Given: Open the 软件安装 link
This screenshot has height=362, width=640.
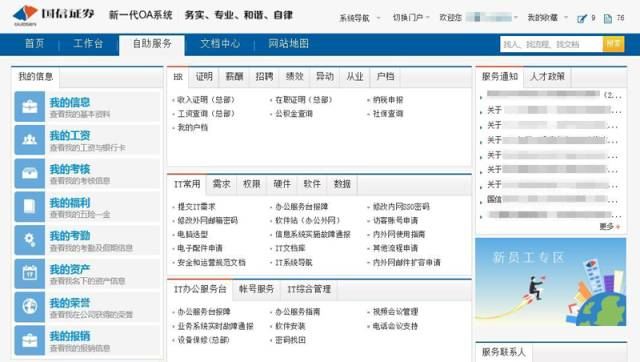Looking at the screenshot, I should [290, 326].
